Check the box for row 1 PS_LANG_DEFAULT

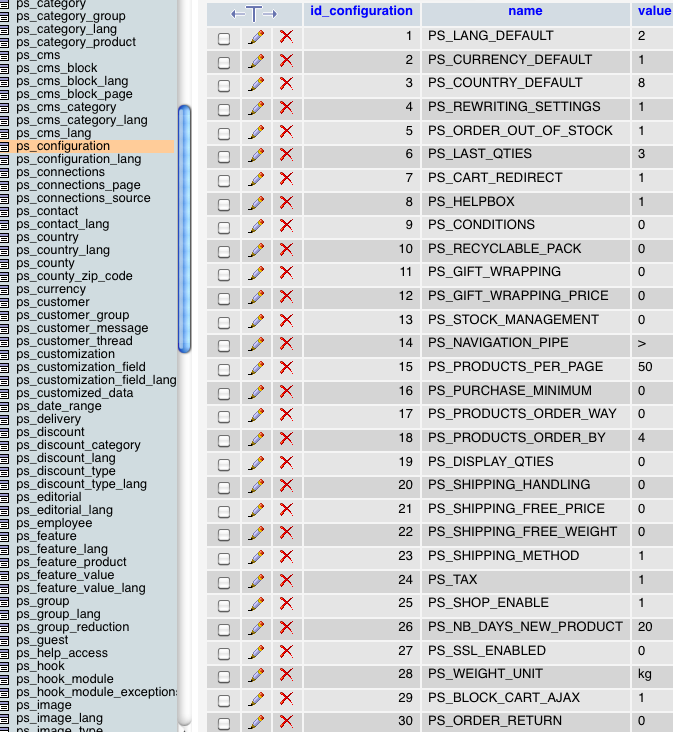[x=224, y=39]
